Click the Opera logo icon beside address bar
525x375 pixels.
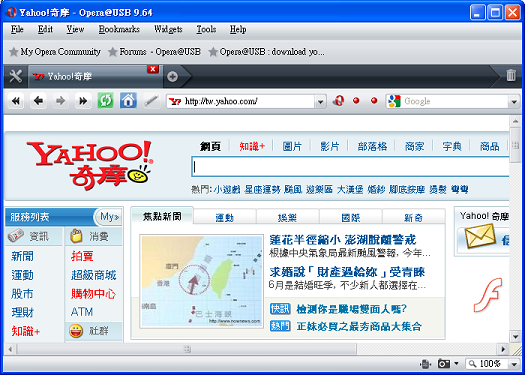(339, 101)
